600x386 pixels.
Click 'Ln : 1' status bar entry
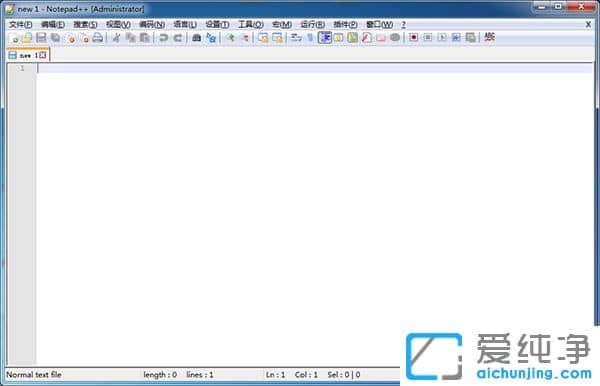pos(276,375)
